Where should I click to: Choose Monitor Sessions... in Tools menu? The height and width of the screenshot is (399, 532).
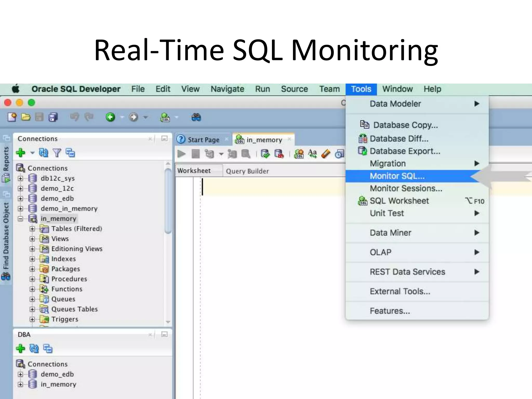tap(417, 188)
